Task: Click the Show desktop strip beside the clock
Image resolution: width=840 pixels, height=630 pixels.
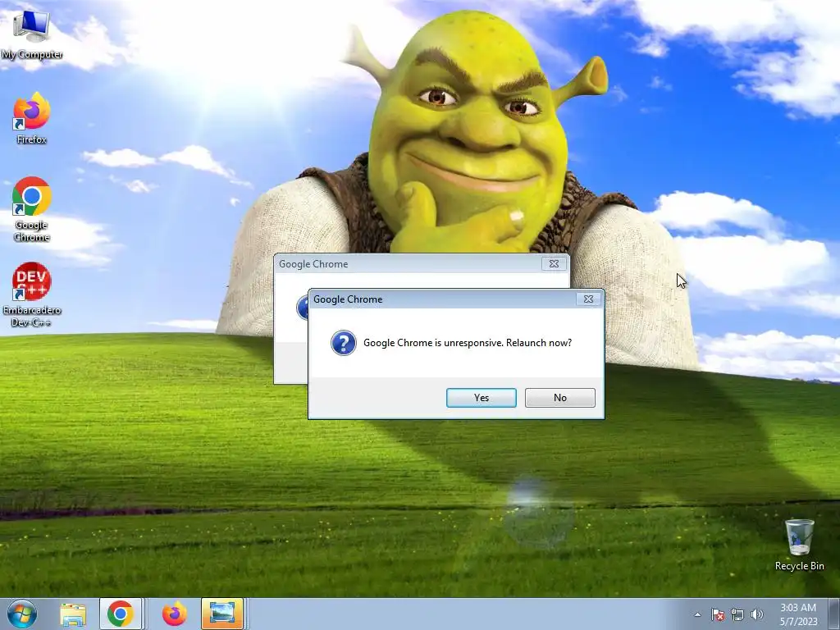Action: click(833, 614)
